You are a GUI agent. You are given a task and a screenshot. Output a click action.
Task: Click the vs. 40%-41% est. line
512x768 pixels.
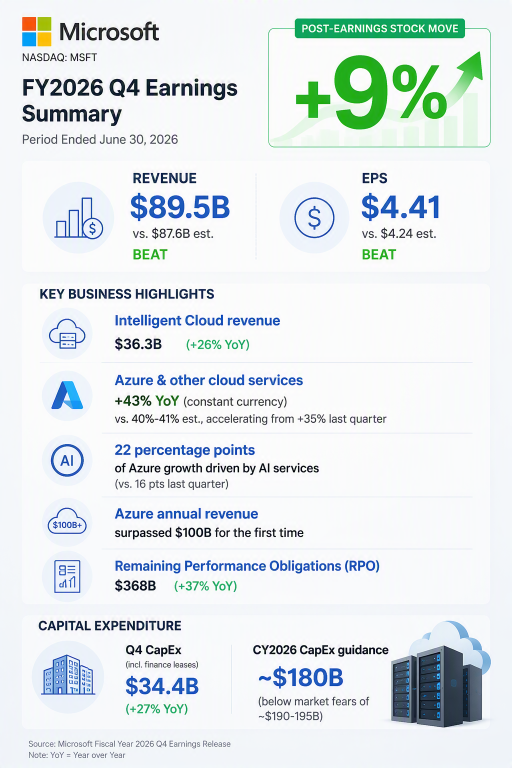click(x=250, y=419)
